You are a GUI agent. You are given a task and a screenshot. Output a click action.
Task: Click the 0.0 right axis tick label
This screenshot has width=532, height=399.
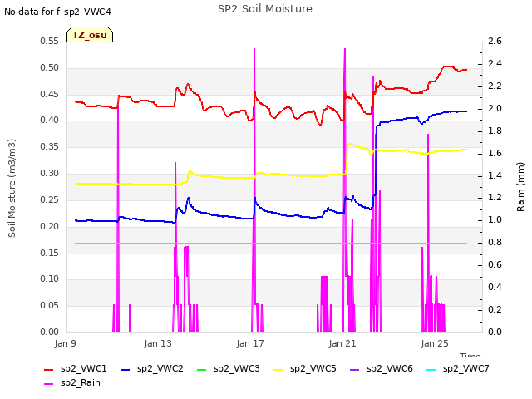[x=495, y=332]
